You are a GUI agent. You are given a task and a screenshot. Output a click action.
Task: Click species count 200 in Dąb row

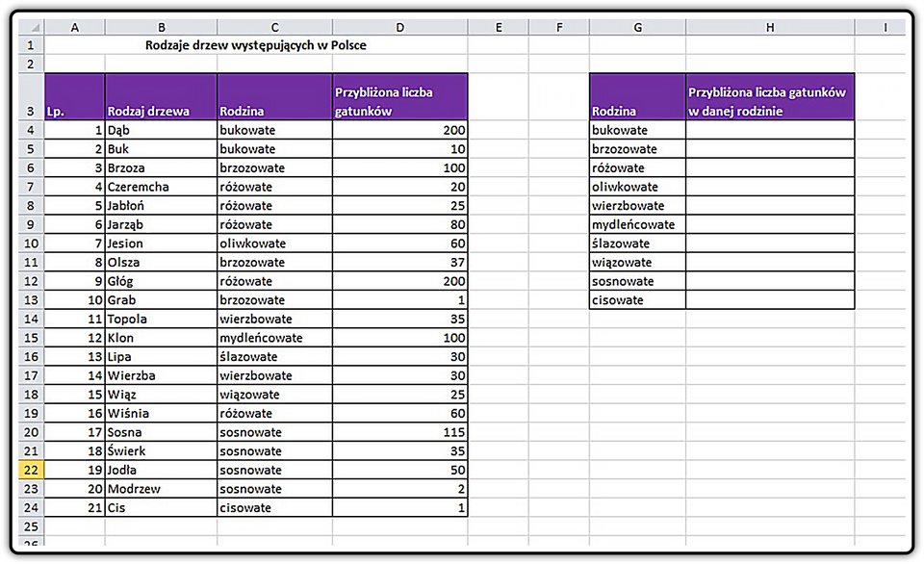click(400, 130)
